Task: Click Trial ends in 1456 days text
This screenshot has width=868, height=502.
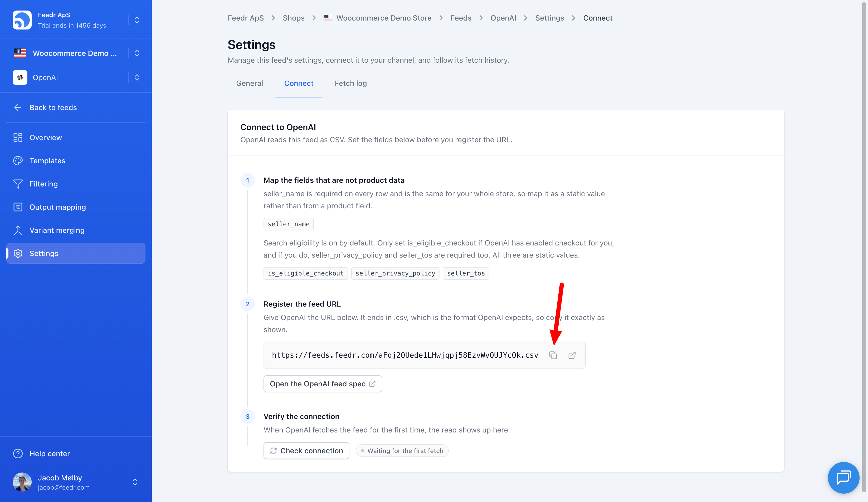Action: pyautogui.click(x=72, y=26)
